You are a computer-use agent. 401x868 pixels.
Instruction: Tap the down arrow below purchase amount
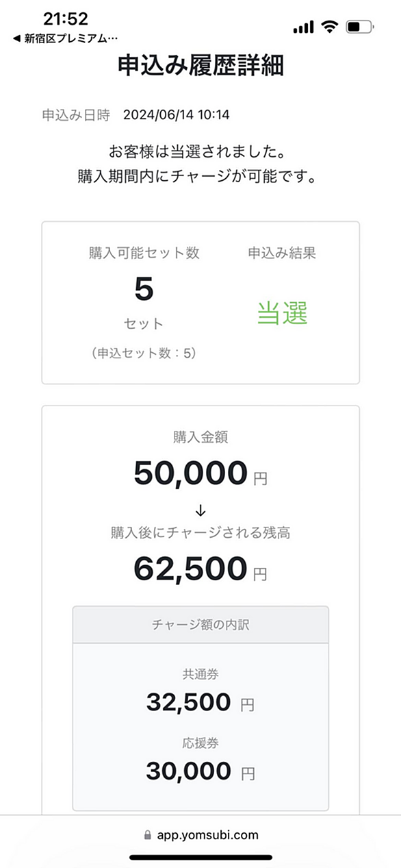200,511
